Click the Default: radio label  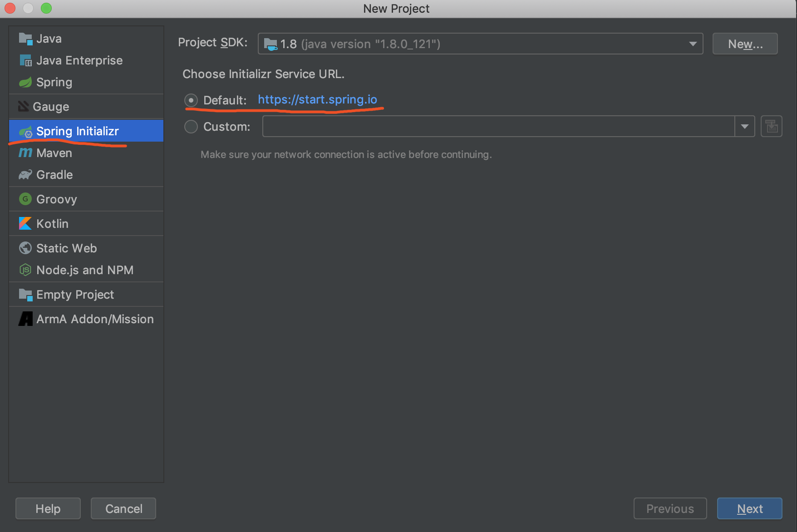click(225, 100)
